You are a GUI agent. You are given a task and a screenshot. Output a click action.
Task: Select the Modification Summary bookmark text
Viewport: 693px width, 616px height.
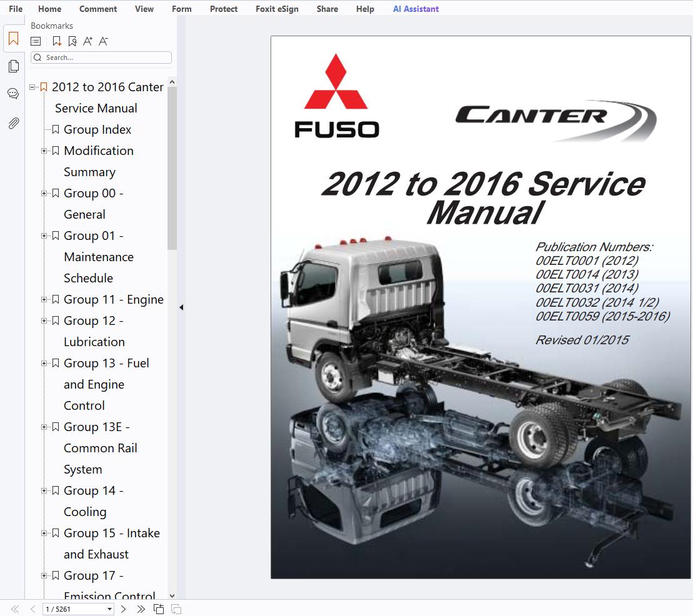point(99,161)
